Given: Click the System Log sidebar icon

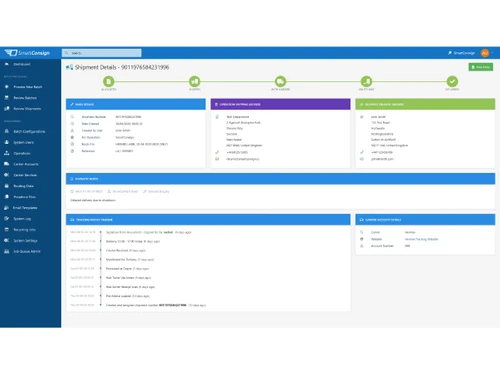Looking at the screenshot, I should (x=7, y=218).
